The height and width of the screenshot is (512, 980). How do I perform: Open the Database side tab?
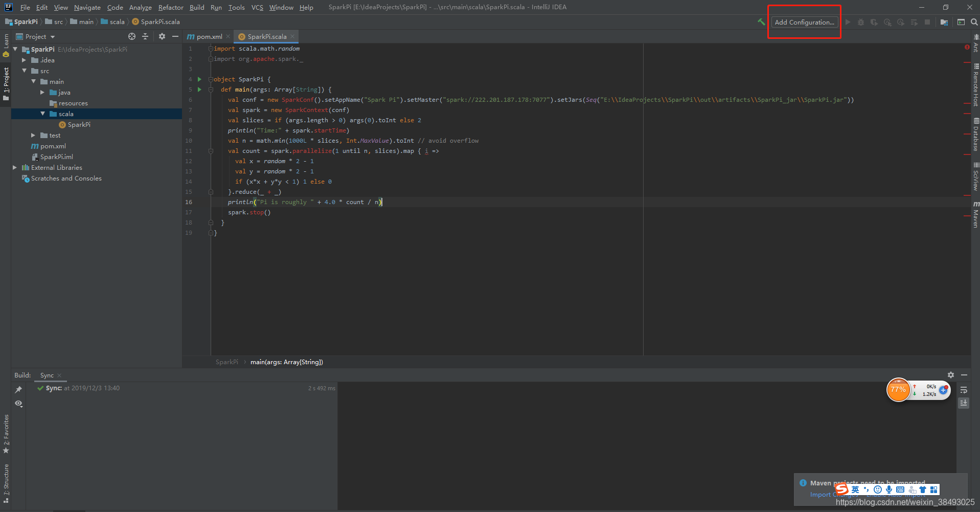[x=976, y=134]
